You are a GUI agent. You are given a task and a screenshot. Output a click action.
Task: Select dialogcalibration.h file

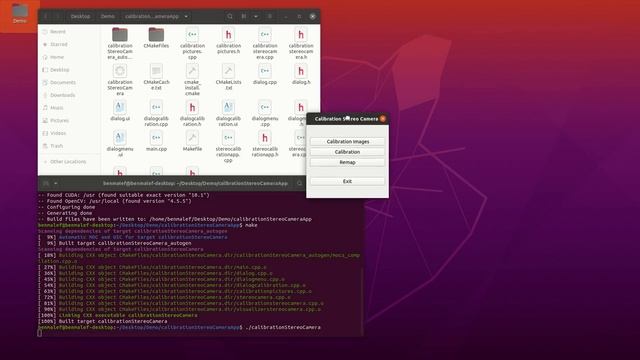click(192, 113)
